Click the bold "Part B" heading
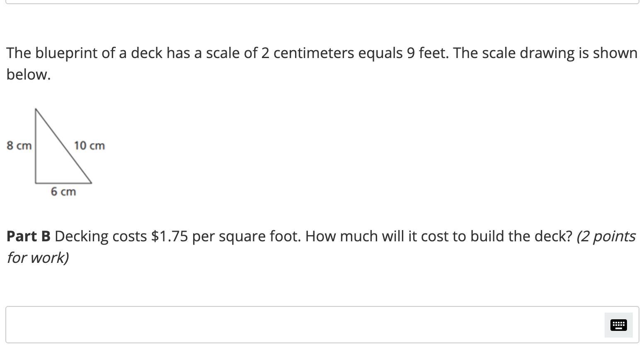 click(x=28, y=236)
